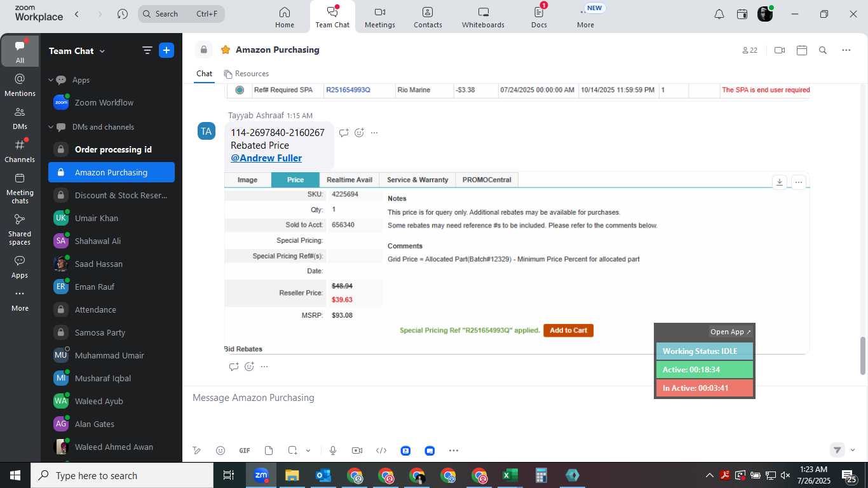The image size is (868, 488).
Task: Click the top Search box
Action: tap(181, 14)
